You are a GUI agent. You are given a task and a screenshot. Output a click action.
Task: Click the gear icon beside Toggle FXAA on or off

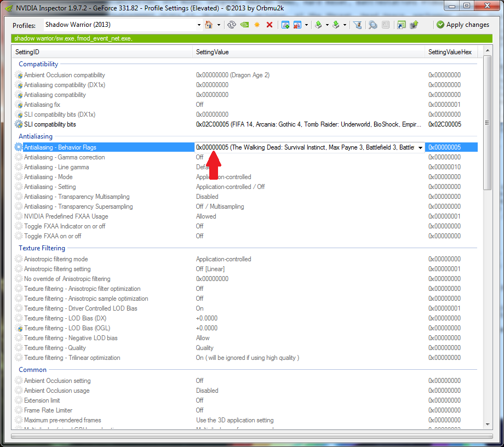[19, 236]
